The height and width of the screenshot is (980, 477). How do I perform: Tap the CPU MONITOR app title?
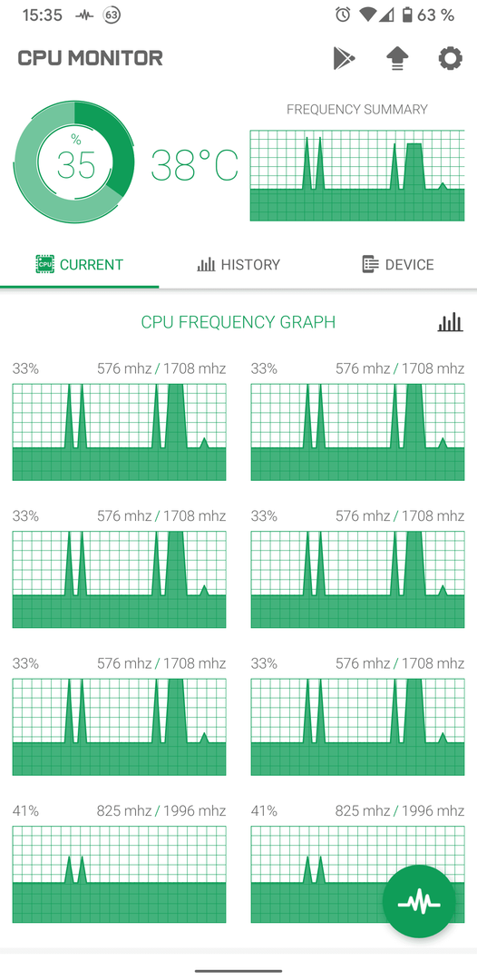91,58
